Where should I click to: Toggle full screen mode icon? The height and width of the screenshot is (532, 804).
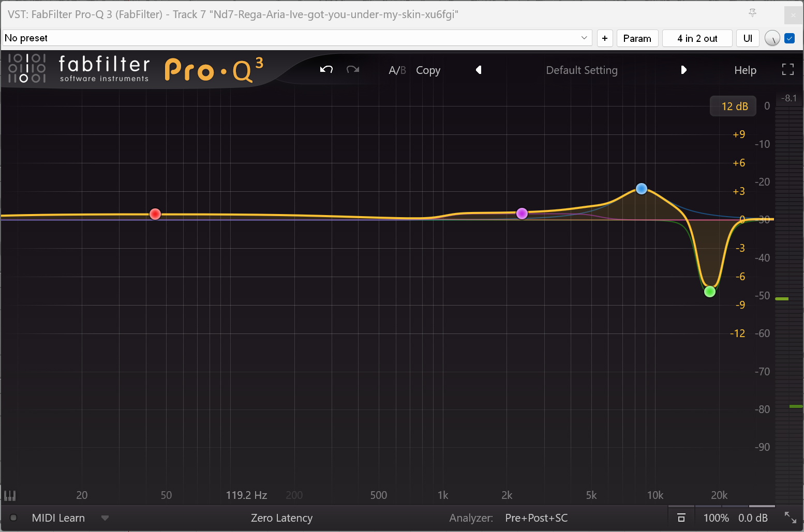pos(787,70)
